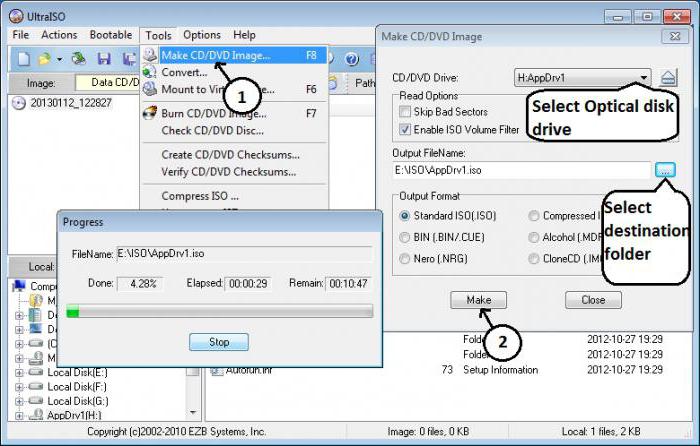Click the Local Disk(G:) drive icon
Image resolution: width=700 pixels, height=446 pixels.
(36, 400)
